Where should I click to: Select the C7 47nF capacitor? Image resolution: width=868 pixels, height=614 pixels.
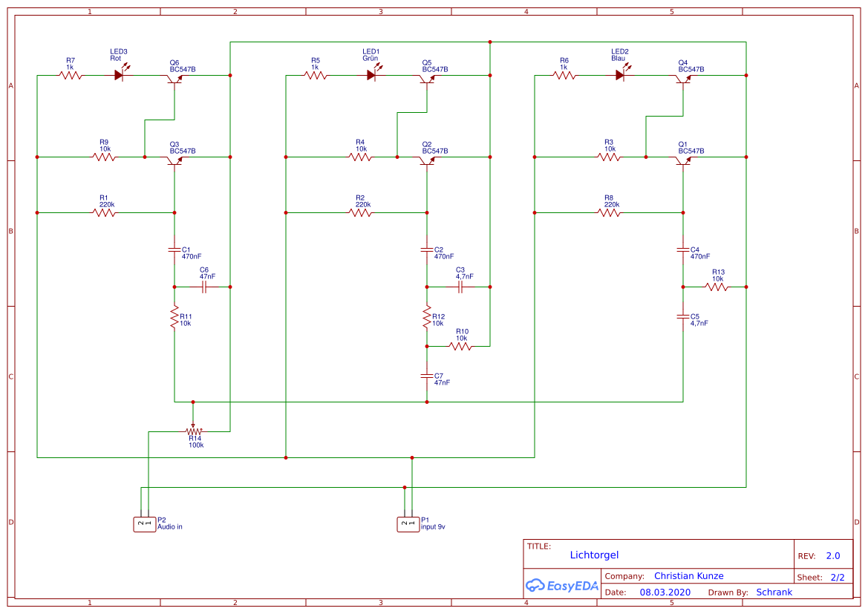[x=427, y=376]
